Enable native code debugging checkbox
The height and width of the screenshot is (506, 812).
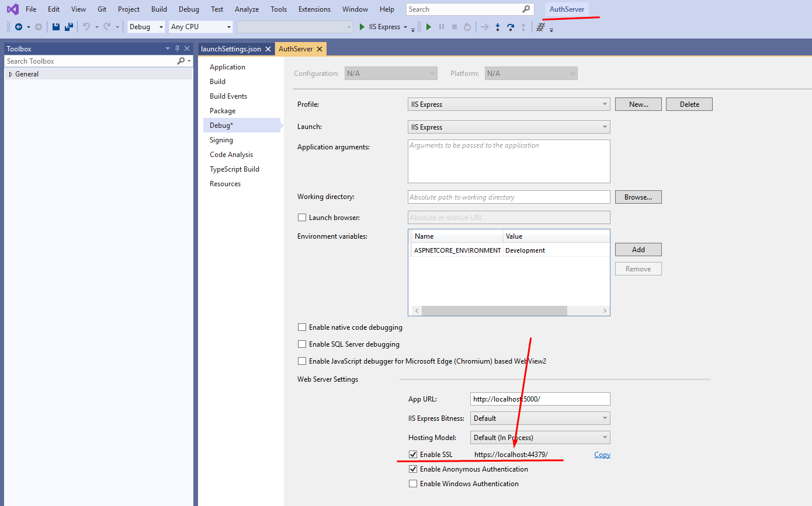tap(302, 327)
